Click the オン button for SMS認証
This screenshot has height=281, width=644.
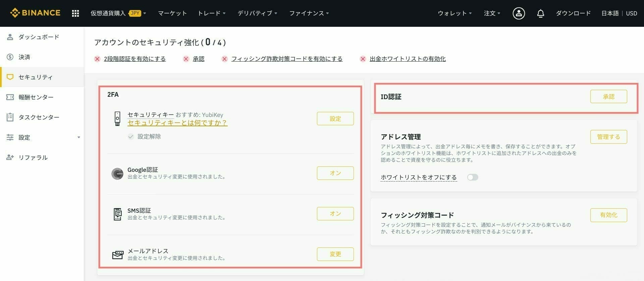pyautogui.click(x=335, y=214)
